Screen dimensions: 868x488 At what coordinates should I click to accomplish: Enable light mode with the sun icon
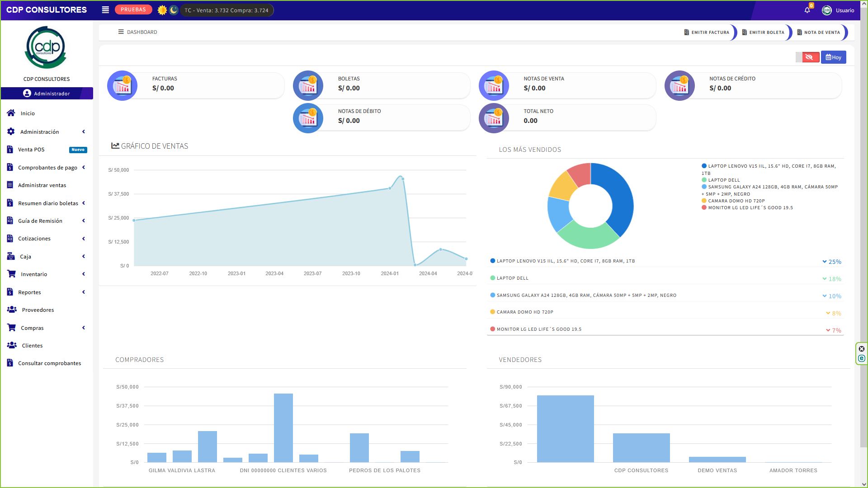(x=161, y=9)
